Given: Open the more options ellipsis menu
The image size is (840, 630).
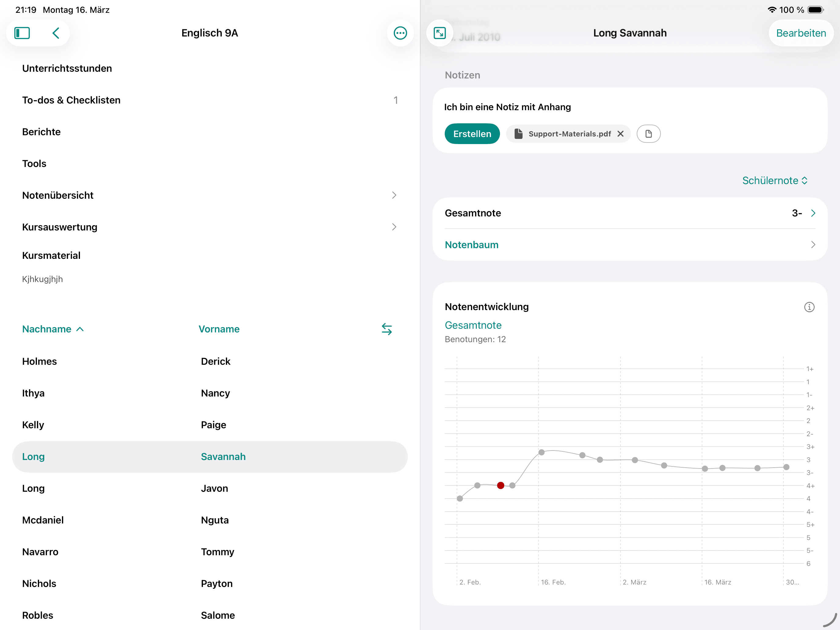Looking at the screenshot, I should pos(400,33).
